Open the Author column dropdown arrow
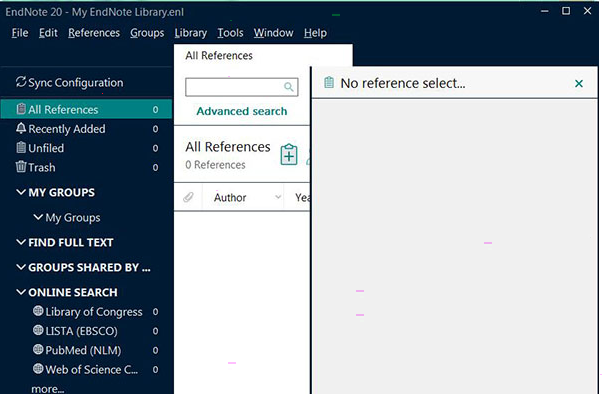This screenshot has height=394, width=602. [x=278, y=197]
